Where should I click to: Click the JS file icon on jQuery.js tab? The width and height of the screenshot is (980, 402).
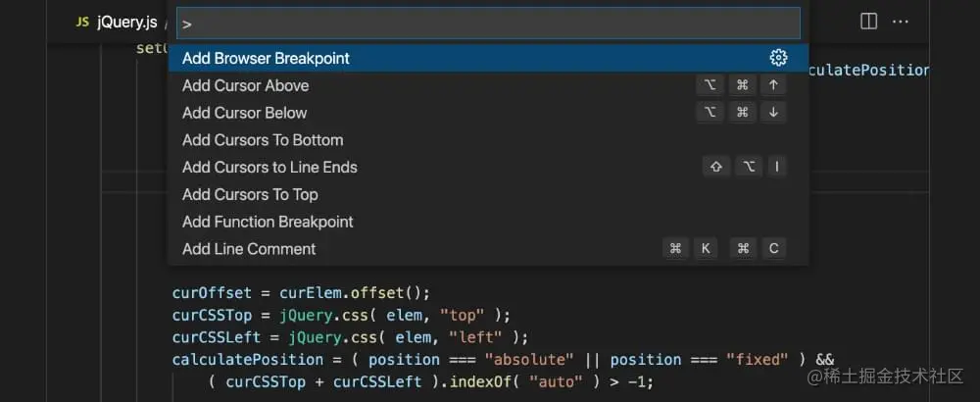82,22
